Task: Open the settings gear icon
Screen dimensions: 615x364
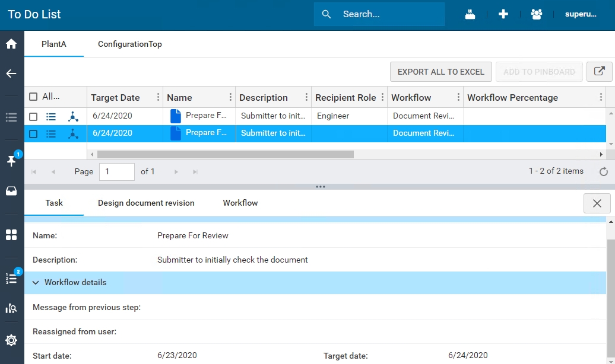Action: [11, 340]
